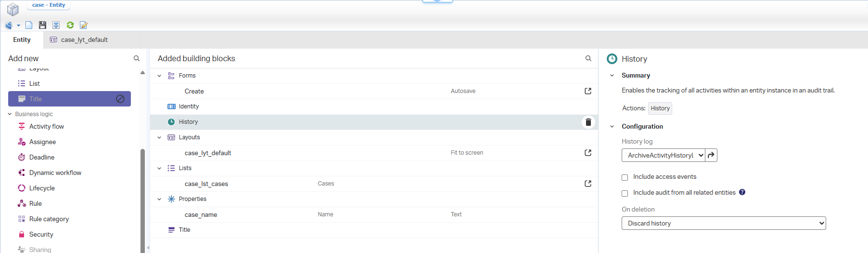Screen dimensions: 868x253
Task: Collapse the Configuration section
Action: [612, 126]
